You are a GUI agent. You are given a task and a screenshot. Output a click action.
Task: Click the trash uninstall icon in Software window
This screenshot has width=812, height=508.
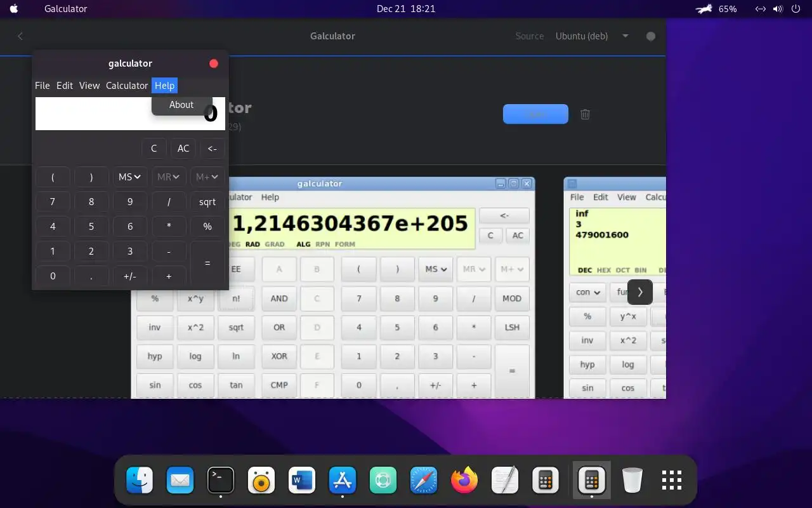tap(585, 114)
